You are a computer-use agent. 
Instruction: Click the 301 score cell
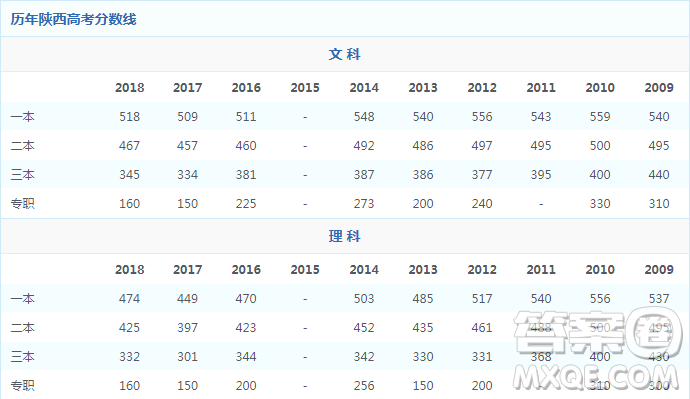point(187,357)
